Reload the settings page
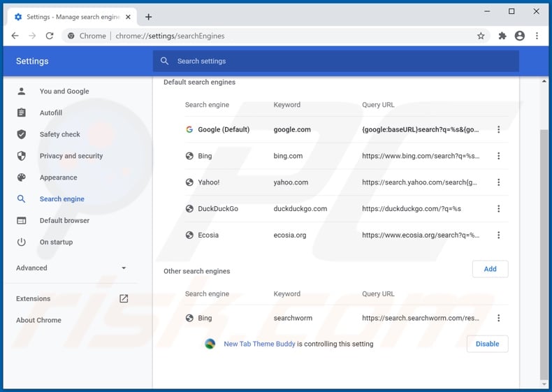The width and height of the screenshot is (552, 392). click(x=50, y=36)
